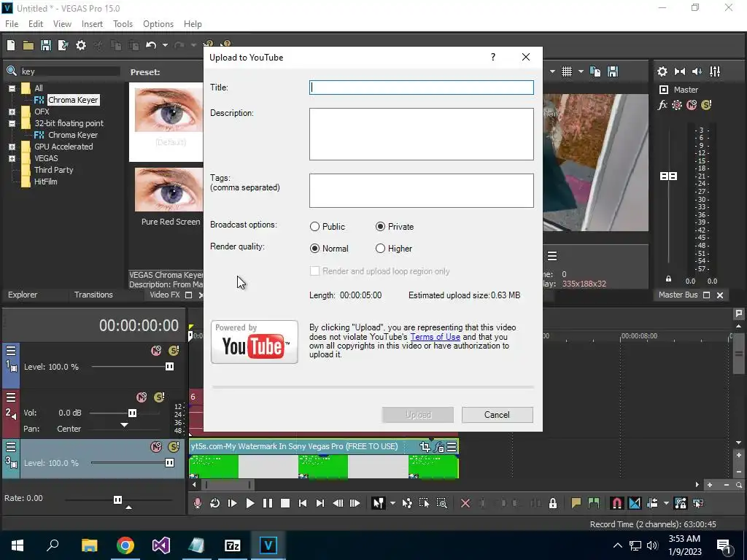Click the Insert Marker icon
747x560 pixels.
click(576, 503)
